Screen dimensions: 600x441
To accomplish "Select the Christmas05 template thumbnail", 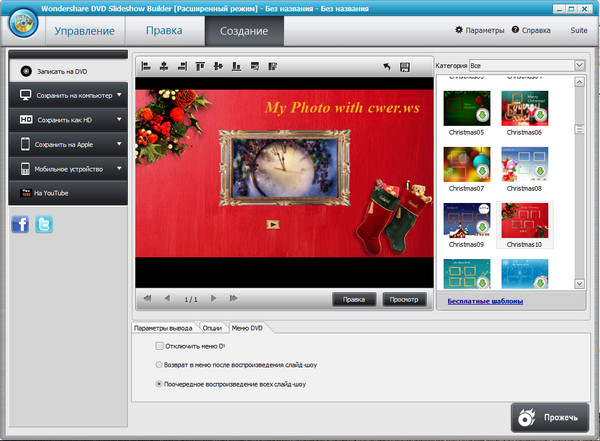I will click(x=467, y=108).
